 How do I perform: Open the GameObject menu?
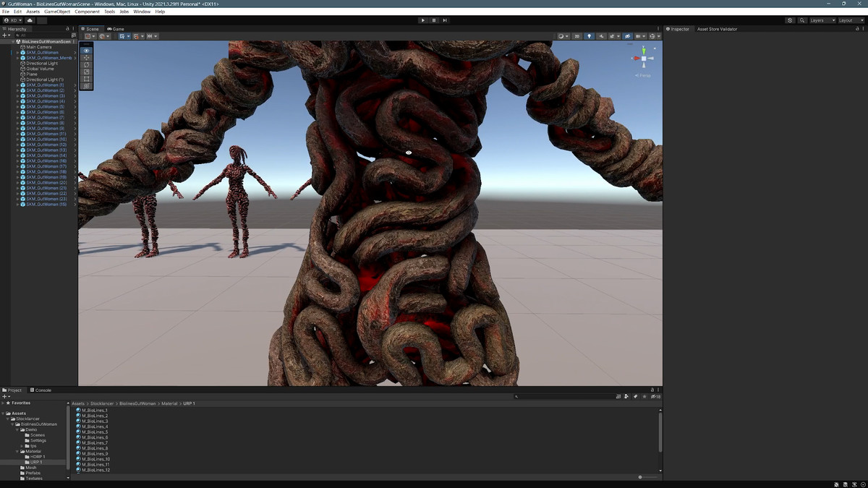(57, 12)
